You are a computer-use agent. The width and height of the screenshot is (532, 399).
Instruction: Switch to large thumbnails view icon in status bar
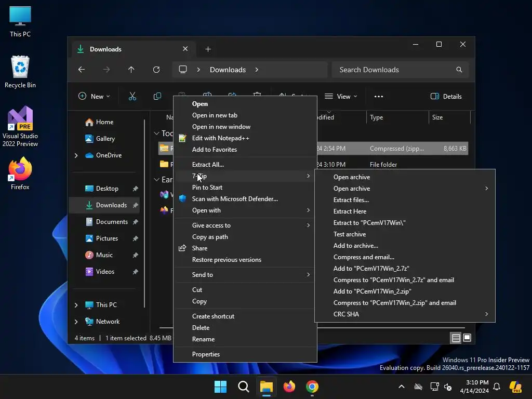pos(467,338)
